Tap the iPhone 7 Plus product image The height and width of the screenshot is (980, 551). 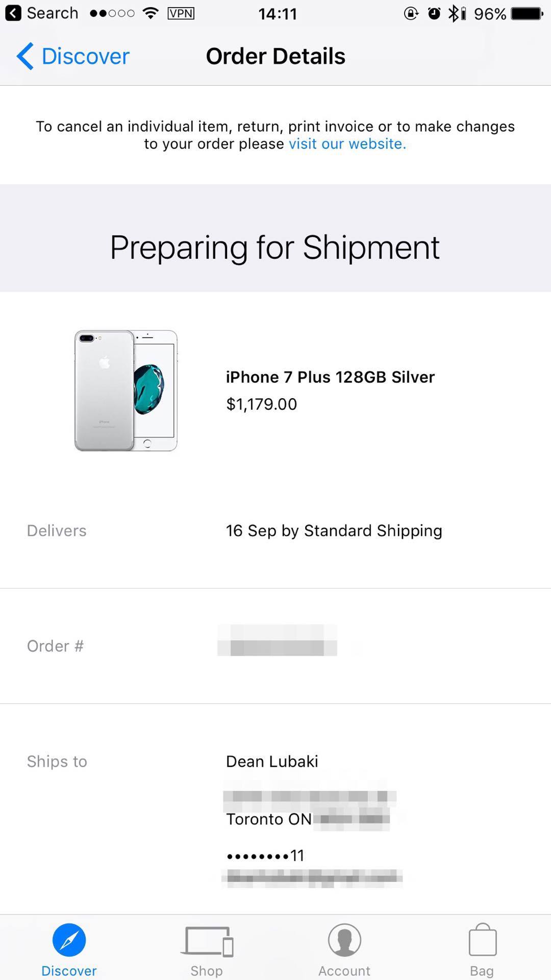pos(126,390)
